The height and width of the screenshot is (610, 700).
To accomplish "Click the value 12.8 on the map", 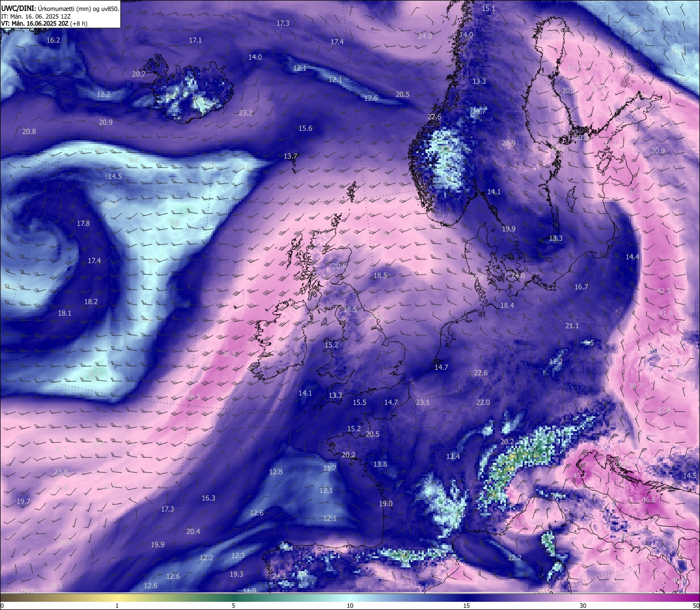I will [x=276, y=472].
